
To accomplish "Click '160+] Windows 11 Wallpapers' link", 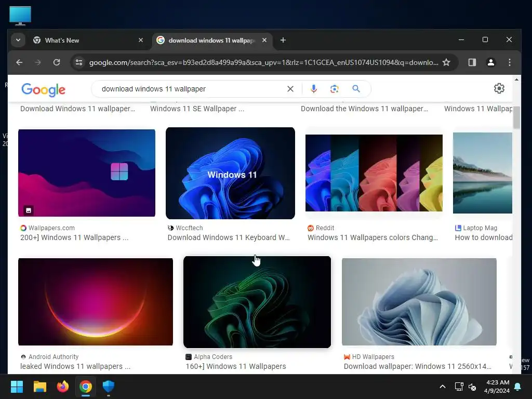I will [x=236, y=366].
